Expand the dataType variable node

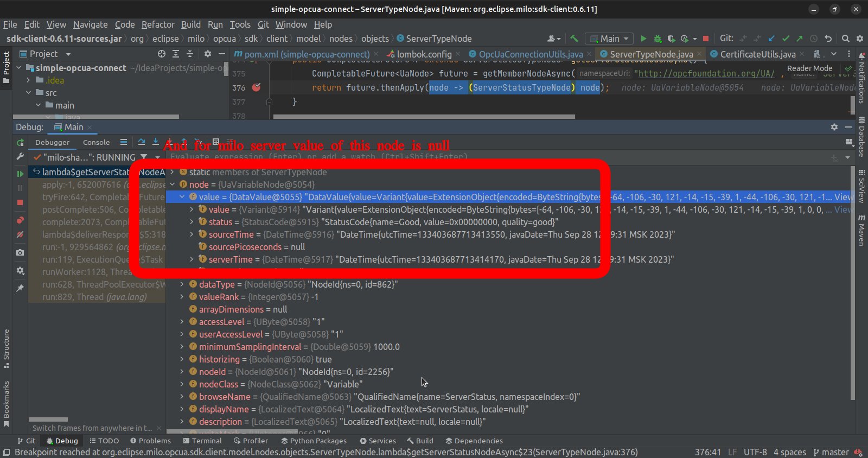click(x=182, y=284)
